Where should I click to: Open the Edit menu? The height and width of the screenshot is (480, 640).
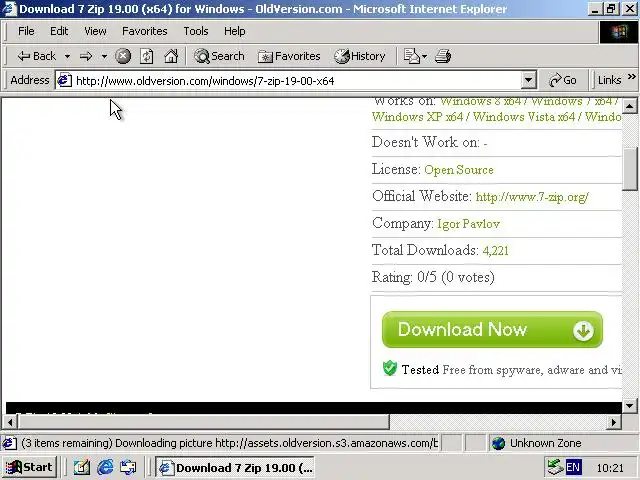point(59,31)
